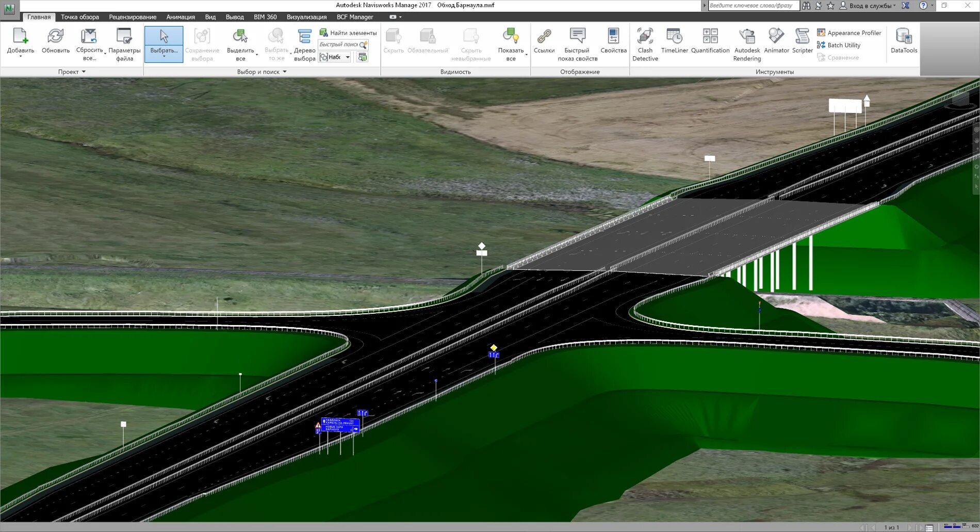This screenshot has height=532, width=980.
Task: Switch to the Вывод tab
Action: pyautogui.click(x=235, y=17)
